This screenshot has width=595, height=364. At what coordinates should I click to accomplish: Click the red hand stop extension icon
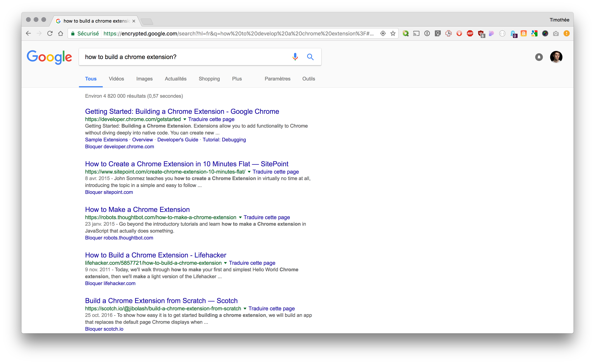click(x=459, y=33)
